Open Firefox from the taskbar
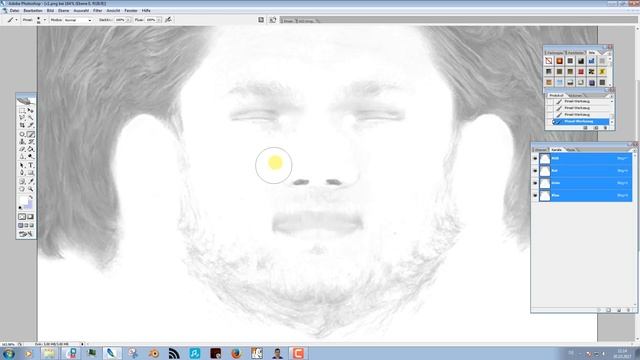The image size is (640, 360). click(236, 353)
